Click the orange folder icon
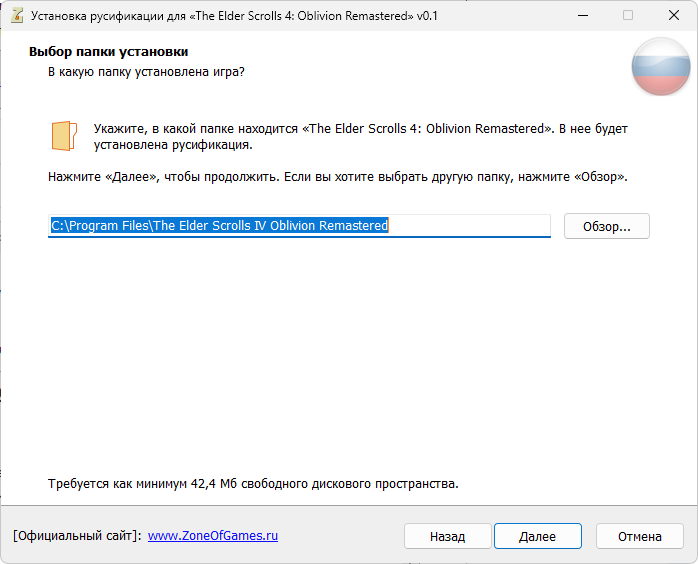The image size is (698, 564). coord(64,136)
